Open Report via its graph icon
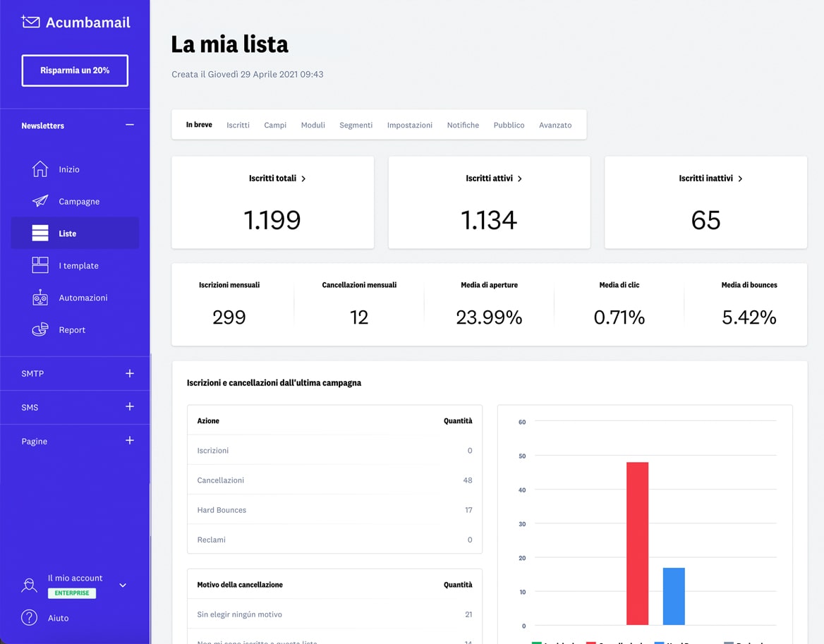 (39, 329)
